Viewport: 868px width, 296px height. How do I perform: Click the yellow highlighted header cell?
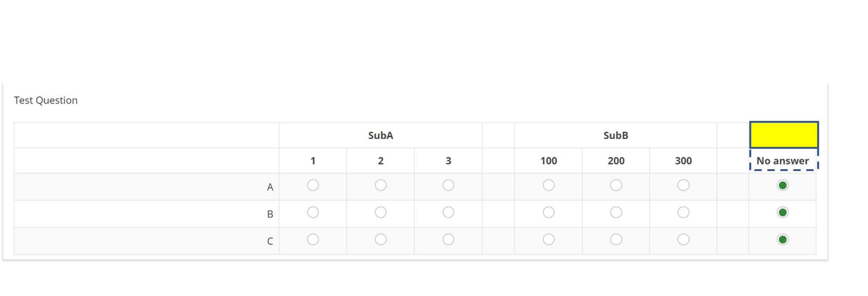(x=784, y=135)
